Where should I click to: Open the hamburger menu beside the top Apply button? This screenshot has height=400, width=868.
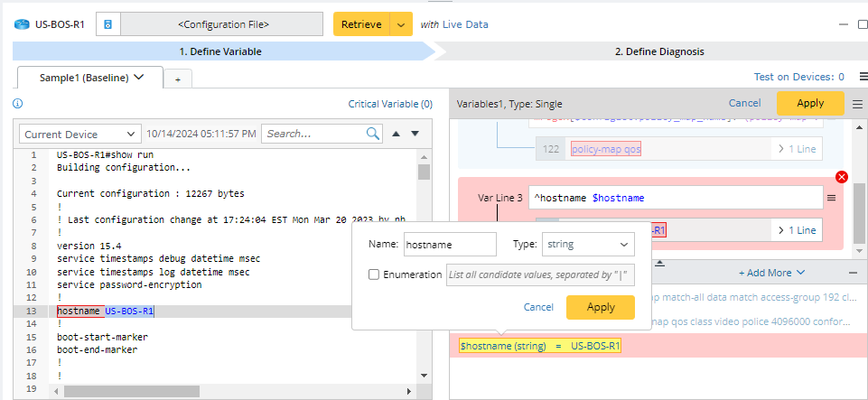click(x=857, y=104)
